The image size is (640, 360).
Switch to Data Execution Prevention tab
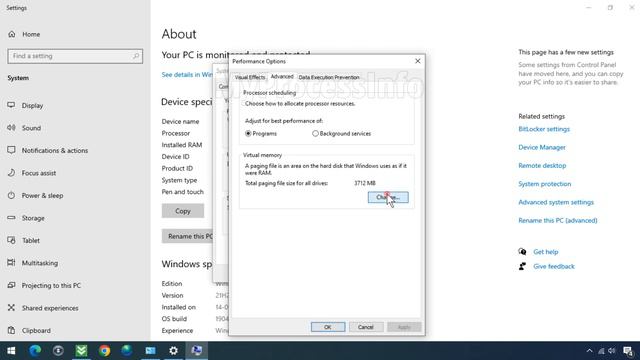pos(329,77)
